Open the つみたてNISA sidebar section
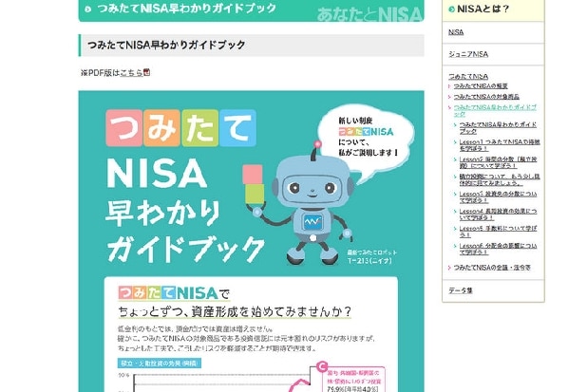587x392 pixels. click(x=468, y=76)
